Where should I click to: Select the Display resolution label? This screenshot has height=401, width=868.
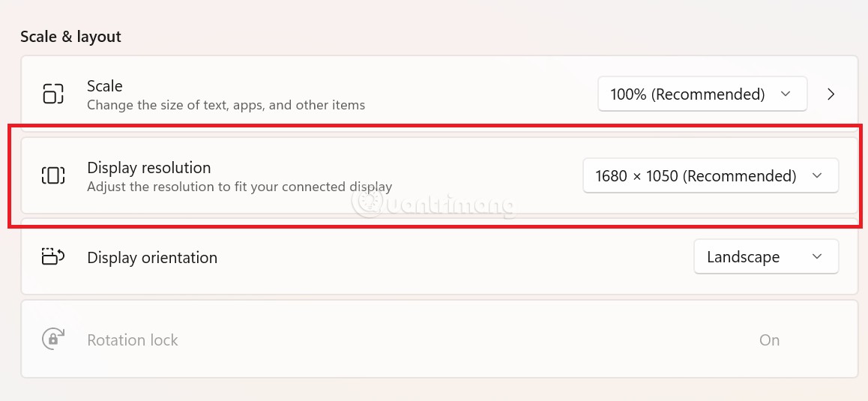tap(148, 168)
